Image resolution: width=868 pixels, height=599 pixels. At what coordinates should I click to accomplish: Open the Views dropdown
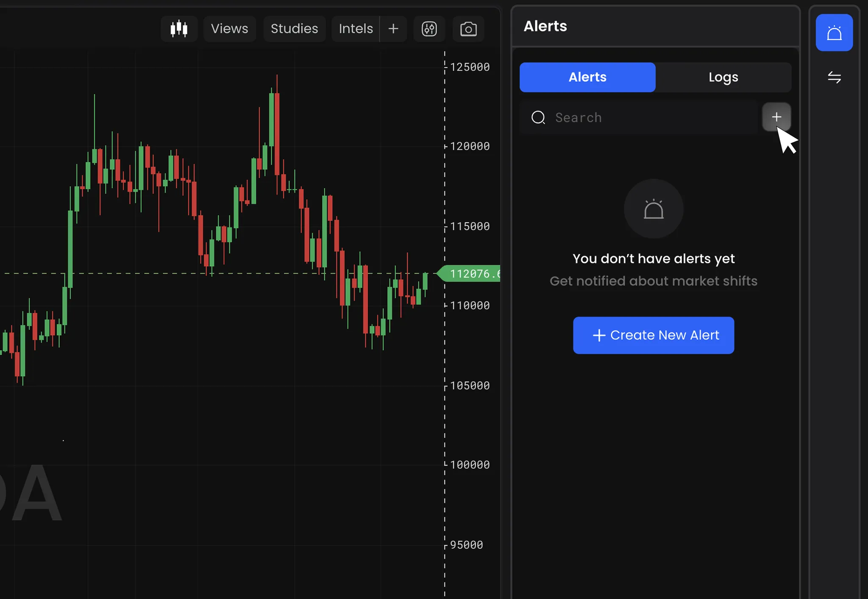tap(229, 29)
